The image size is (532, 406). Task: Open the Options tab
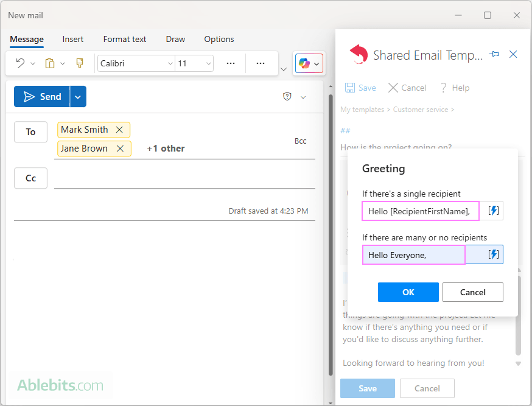(x=219, y=40)
